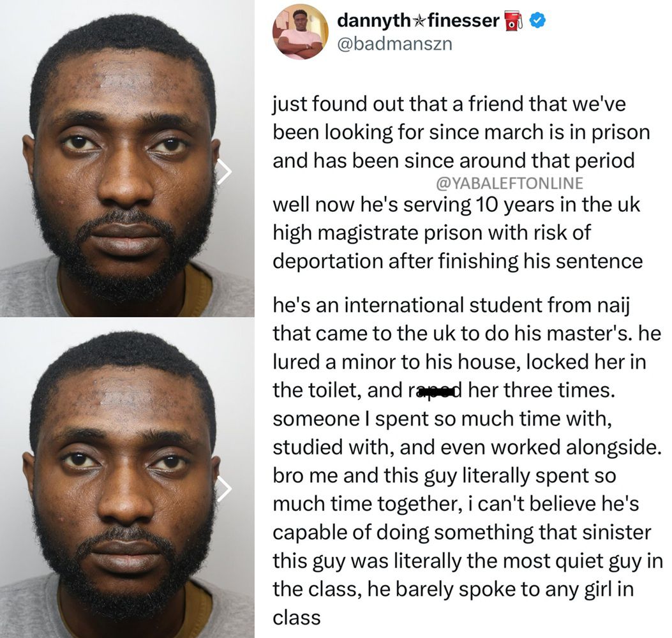The image size is (672, 638).
Task: Click the blue verified checkmark badge
Action: (x=537, y=20)
